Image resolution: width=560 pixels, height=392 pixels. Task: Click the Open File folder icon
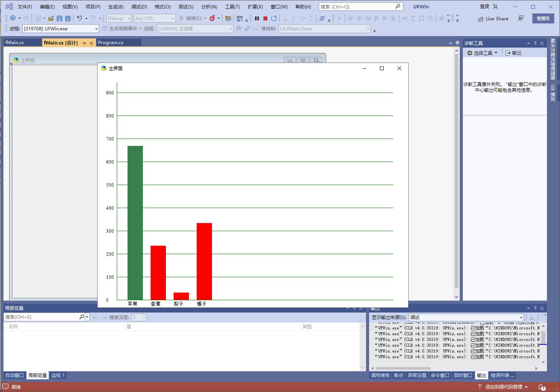point(51,18)
